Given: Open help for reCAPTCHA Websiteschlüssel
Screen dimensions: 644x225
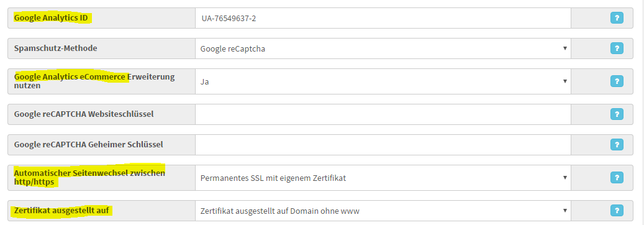Looking at the screenshot, I should coord(617,114).
